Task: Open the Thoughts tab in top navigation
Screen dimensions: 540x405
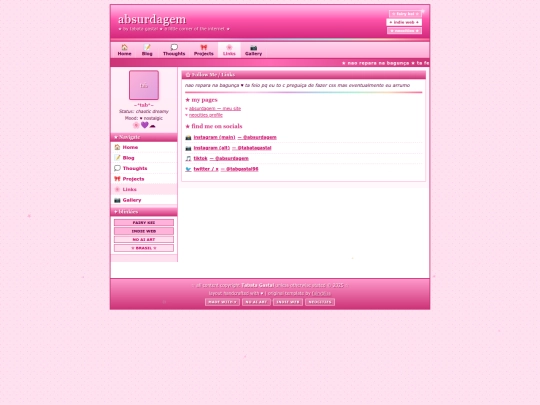Action: pyautogui.click(x=174, y=50)
